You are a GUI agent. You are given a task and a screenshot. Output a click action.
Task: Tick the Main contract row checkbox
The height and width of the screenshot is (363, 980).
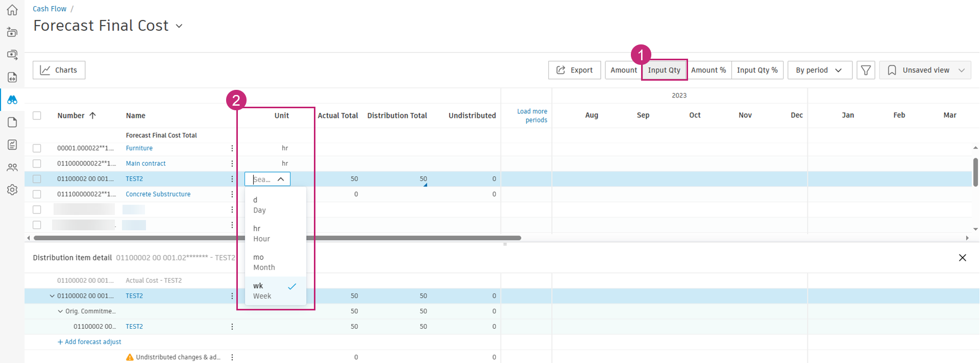tap(37, 163)
